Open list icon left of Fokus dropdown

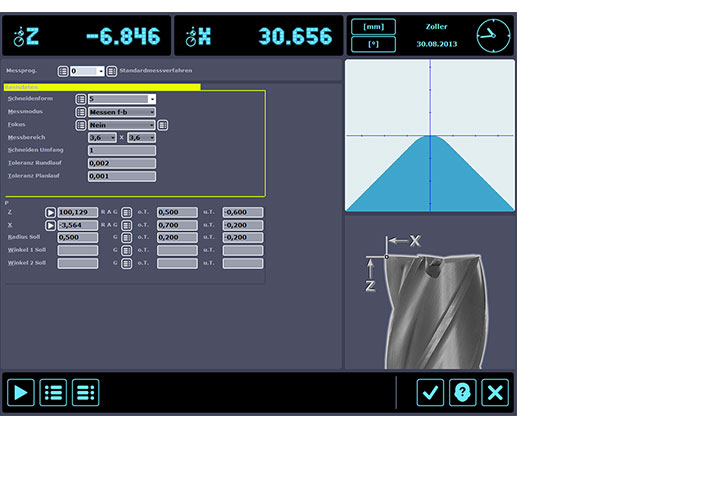click(x=81, y=125)
